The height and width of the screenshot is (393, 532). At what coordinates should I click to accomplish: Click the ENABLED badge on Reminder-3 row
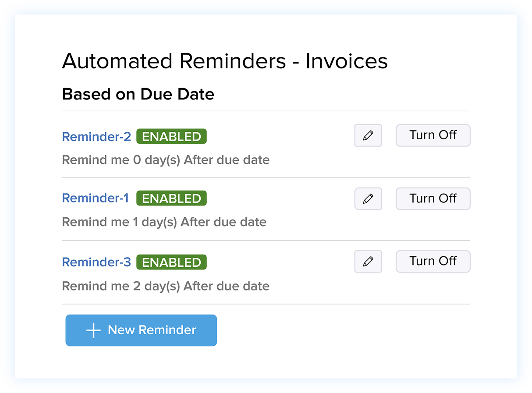pos(171,262)
